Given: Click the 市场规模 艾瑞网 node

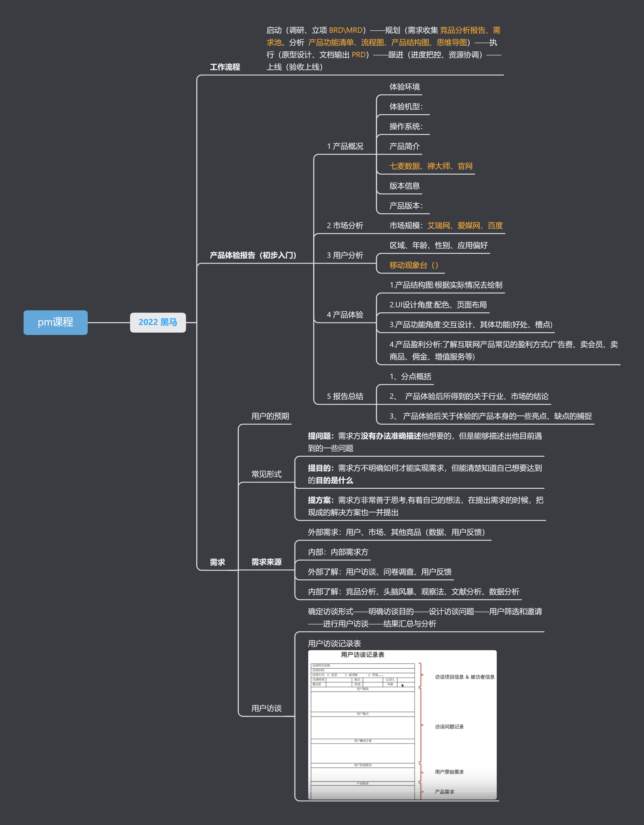Looking at the screenshot, I should tap(446, 226).
